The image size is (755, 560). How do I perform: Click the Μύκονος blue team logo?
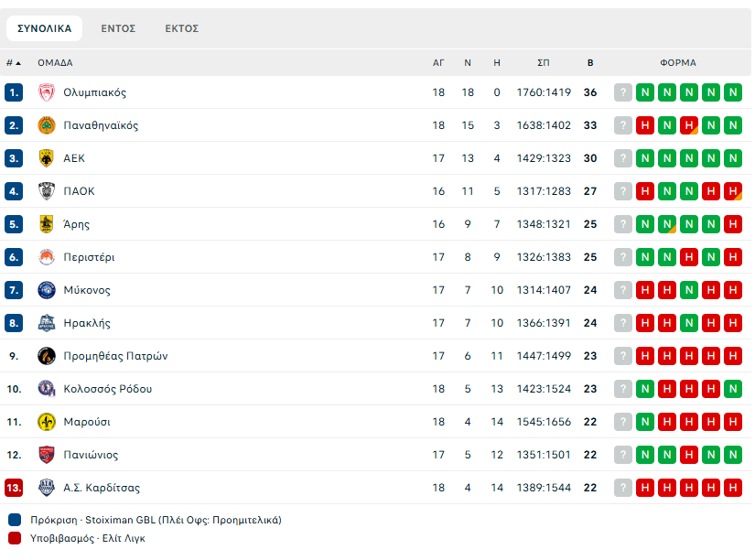[x=47, y=290]
